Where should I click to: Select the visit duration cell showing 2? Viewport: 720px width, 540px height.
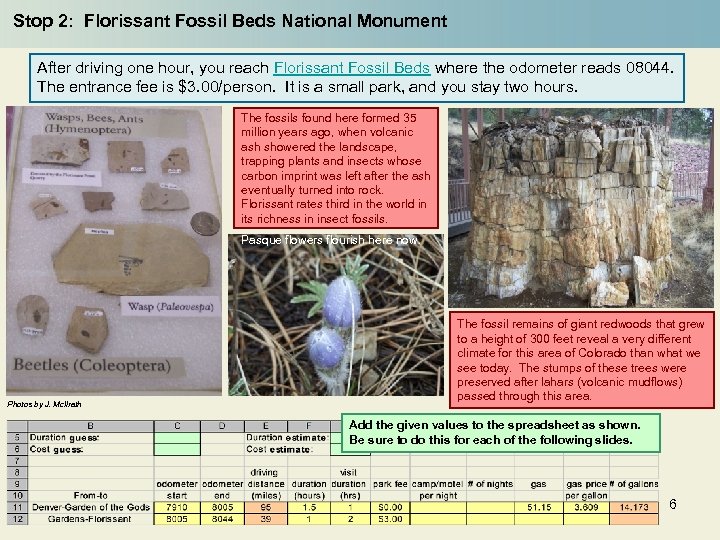coord(350,519)
